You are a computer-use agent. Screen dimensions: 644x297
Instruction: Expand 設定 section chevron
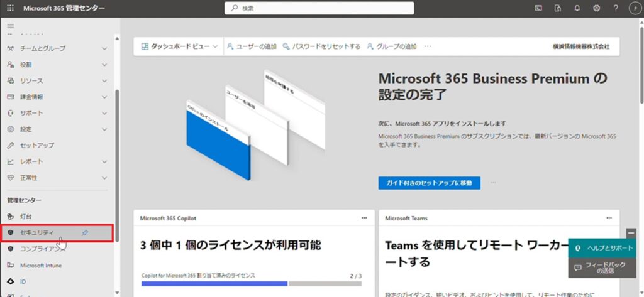pos(104,129)
